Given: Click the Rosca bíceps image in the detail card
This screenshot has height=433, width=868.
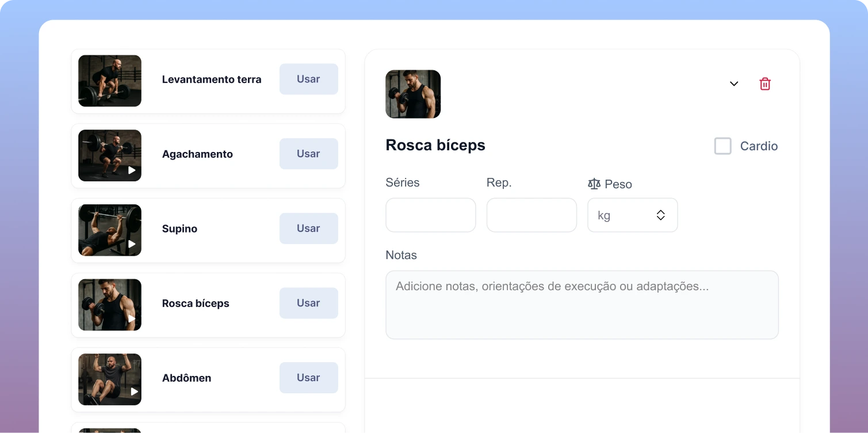Looking at the screenshot, I should point(413,94).
